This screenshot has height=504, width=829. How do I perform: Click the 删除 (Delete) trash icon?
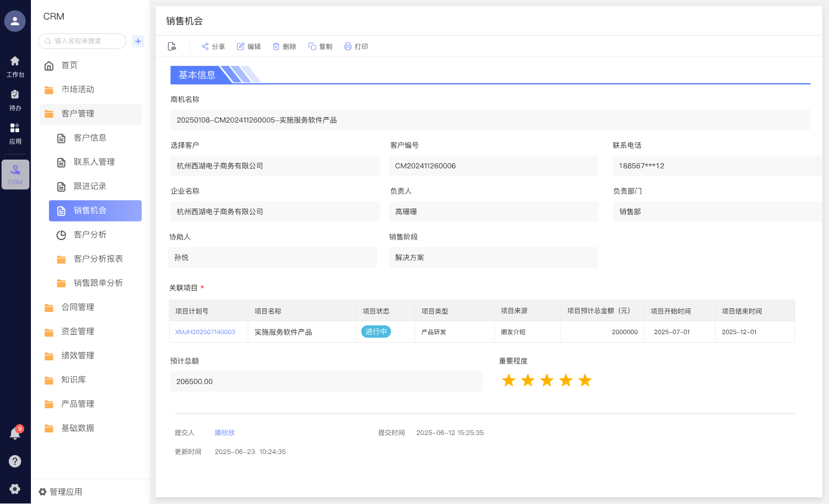[x=277, y=46]
